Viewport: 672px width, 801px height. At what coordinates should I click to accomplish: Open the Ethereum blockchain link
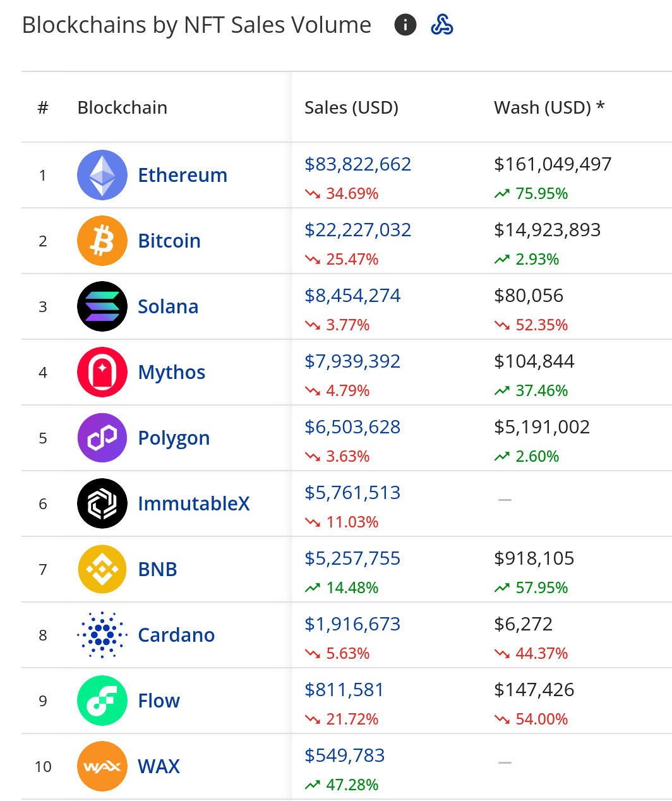click(183, 175)
